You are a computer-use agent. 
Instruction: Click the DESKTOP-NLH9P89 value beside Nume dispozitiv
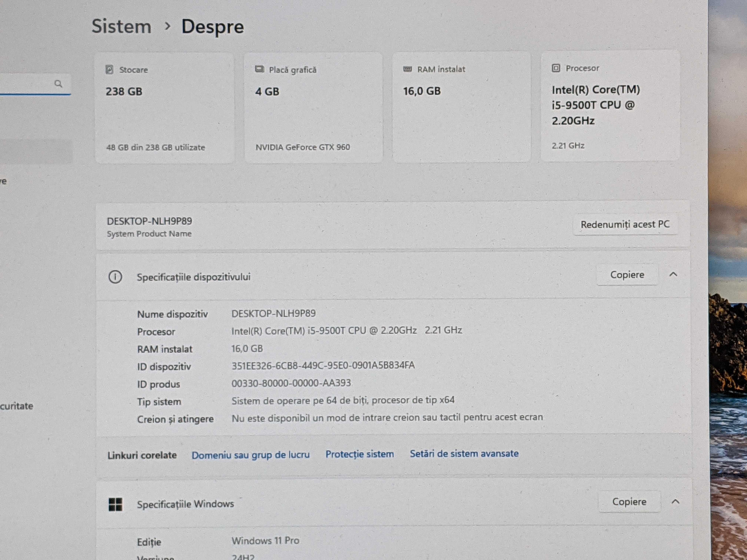point(273,313)
